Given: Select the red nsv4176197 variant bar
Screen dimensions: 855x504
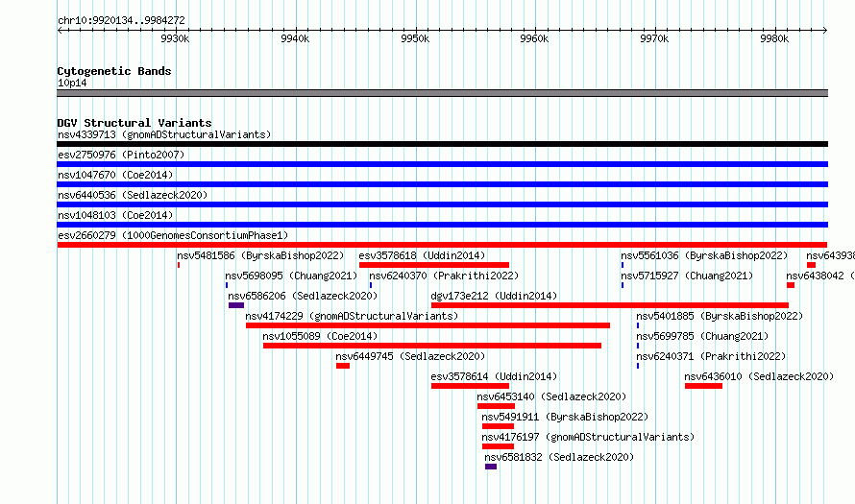Looking at the screenshot, I should 498,446.
